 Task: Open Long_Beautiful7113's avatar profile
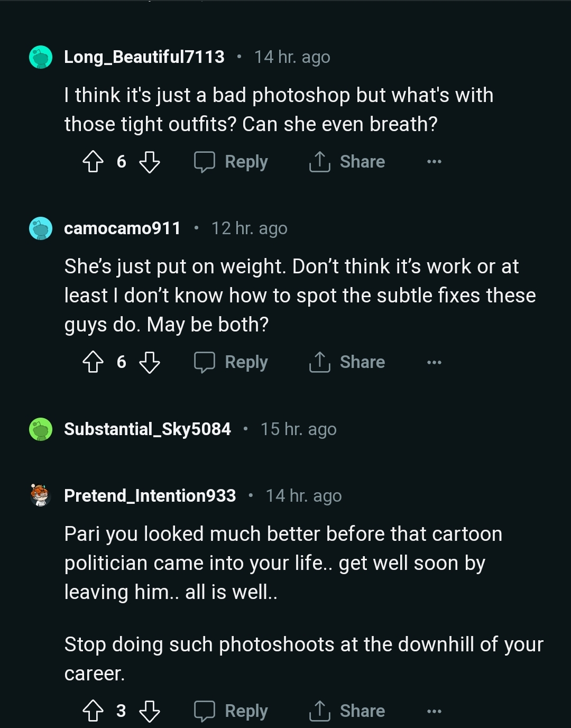tap(41, 57)
